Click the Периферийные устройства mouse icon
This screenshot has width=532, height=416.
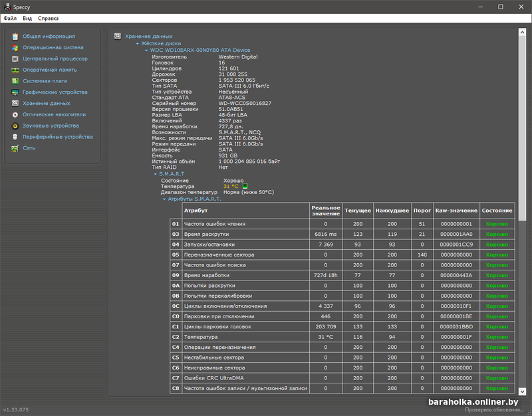coord(15,137)
